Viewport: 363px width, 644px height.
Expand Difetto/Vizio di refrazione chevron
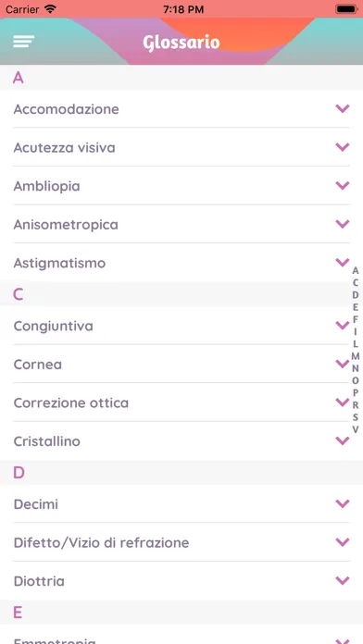tap(342, 542)
